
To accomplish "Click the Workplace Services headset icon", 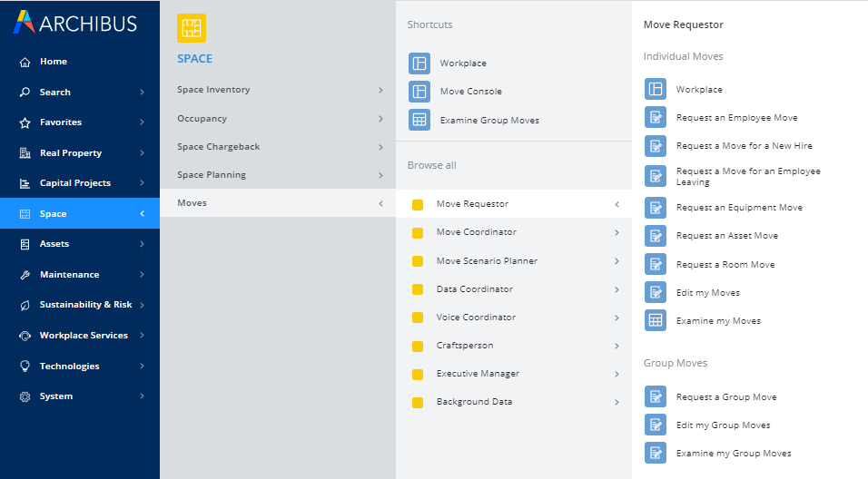I will click(25, 335).
